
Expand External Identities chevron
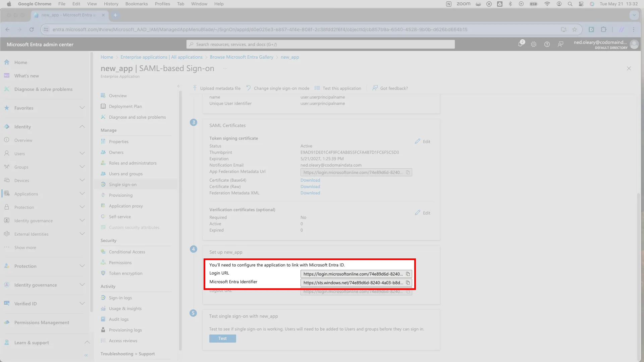(82, 234)
